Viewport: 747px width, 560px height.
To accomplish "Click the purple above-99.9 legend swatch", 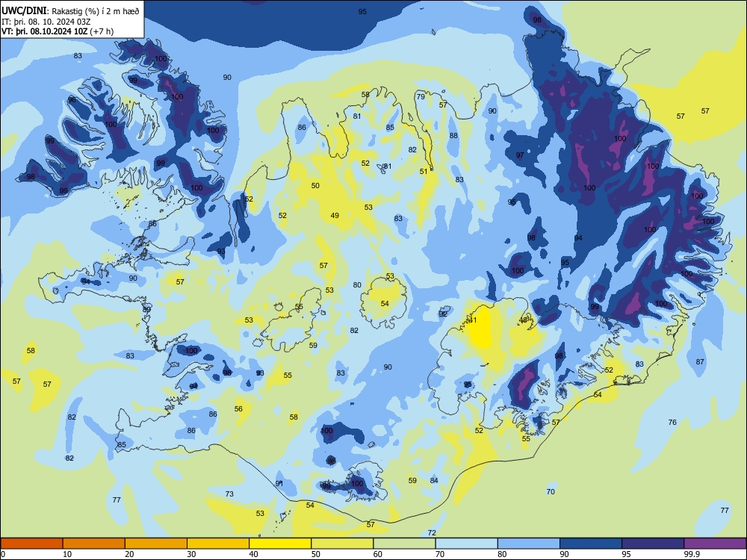I will (715, 544).
